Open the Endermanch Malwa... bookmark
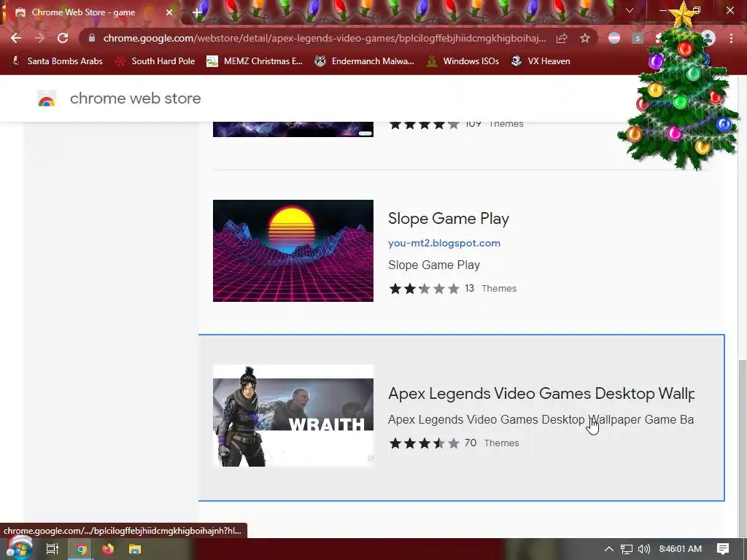747x560 pixels. 365,61
